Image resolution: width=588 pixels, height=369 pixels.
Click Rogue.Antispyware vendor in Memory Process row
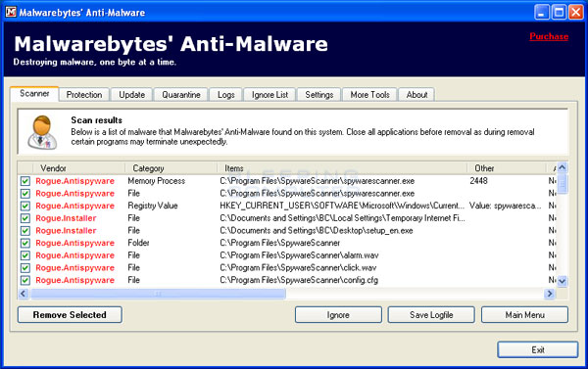tap(75, 181)
